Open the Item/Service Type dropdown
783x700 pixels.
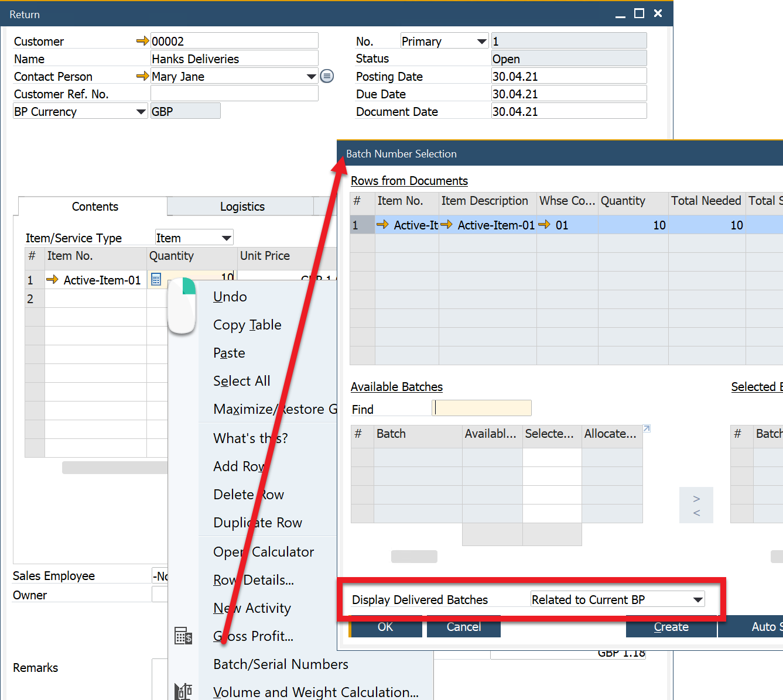pyautogui.click(x=226, y=238)
